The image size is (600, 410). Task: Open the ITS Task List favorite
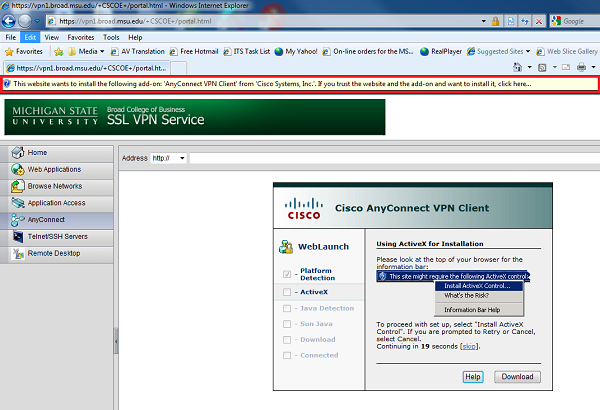(247, 51)
